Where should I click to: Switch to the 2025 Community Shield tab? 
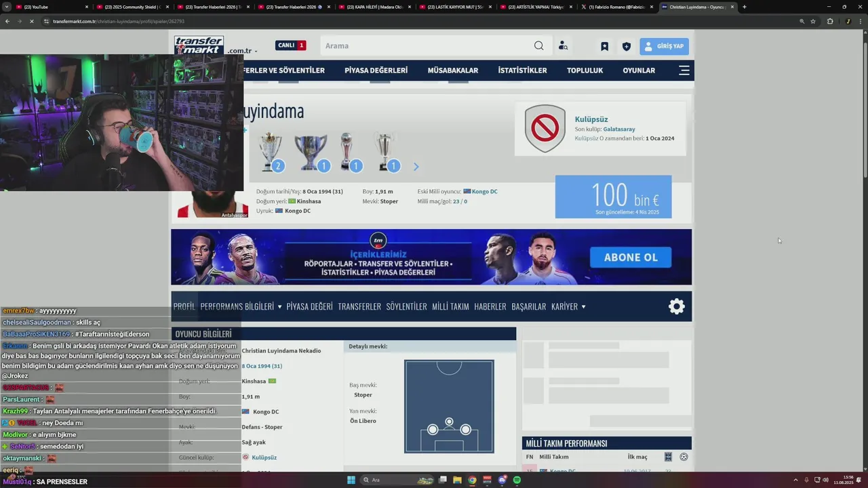(x=131, y=7)
